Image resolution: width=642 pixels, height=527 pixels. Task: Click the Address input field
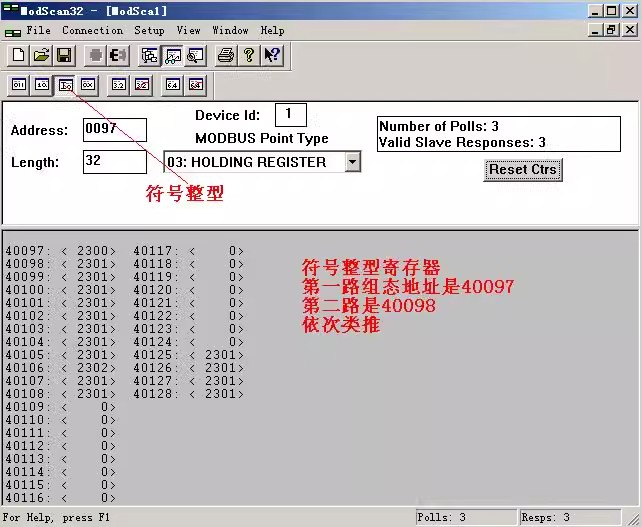(x=115, y=130)
